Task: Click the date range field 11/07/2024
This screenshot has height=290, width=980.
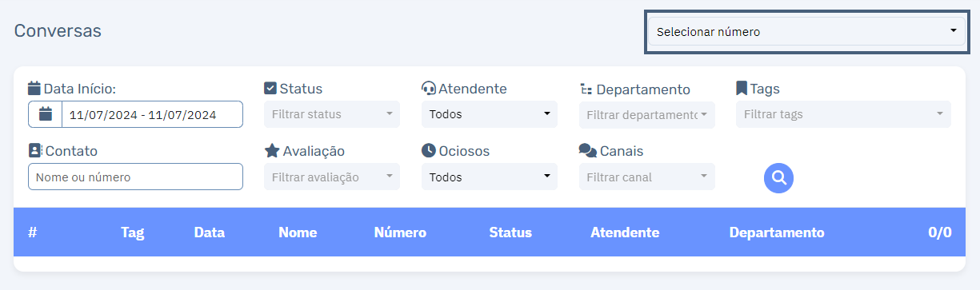Action: pyautogui.click(x=152, y=114)
